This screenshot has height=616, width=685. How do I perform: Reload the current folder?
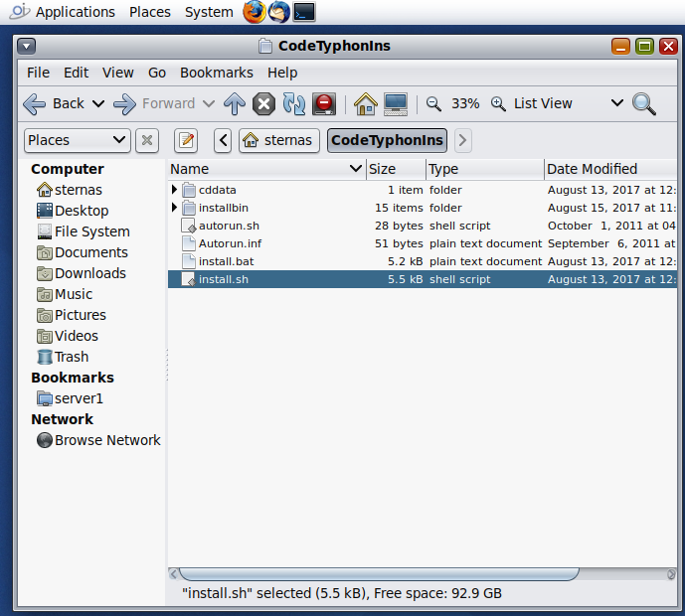pyautogui.click(x=294, y=104)
